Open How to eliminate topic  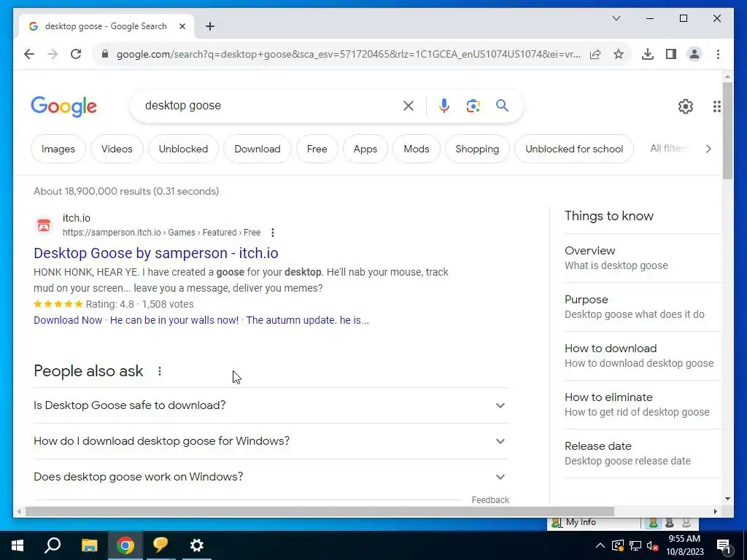(x=642, y=405)
